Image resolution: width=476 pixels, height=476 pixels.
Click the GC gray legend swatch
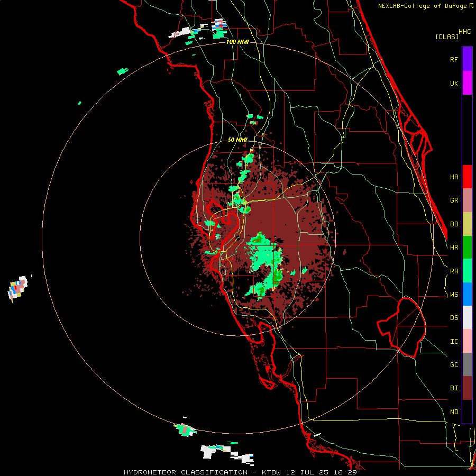[467, 364]
